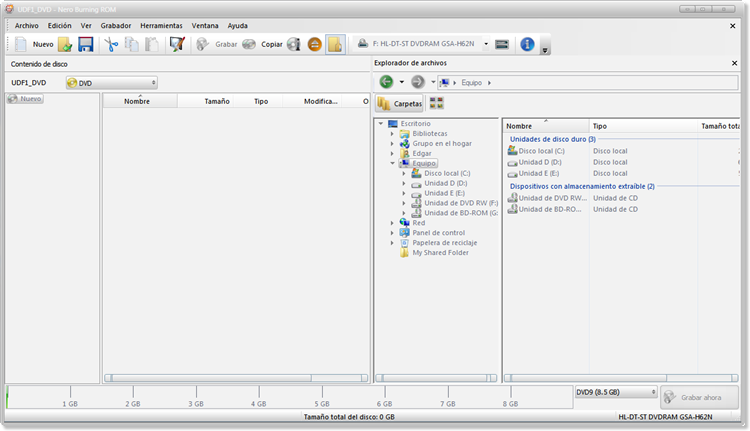Viewport: 750px width, 431px height.
Task: Collapse Unidades de disco duro (3) group
Action: pos(552,139)
